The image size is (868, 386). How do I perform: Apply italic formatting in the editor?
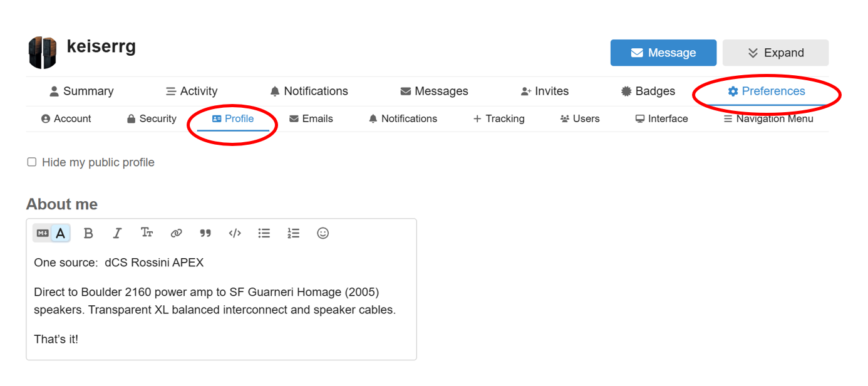(117, 233)
